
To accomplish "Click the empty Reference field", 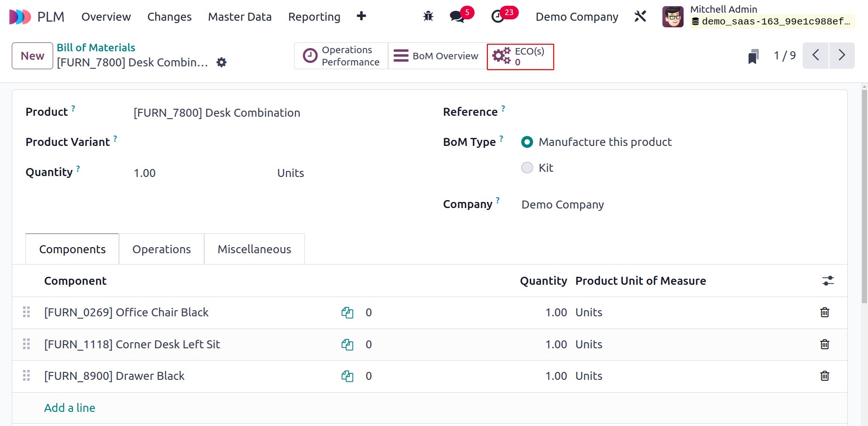I will click(677, 113).
